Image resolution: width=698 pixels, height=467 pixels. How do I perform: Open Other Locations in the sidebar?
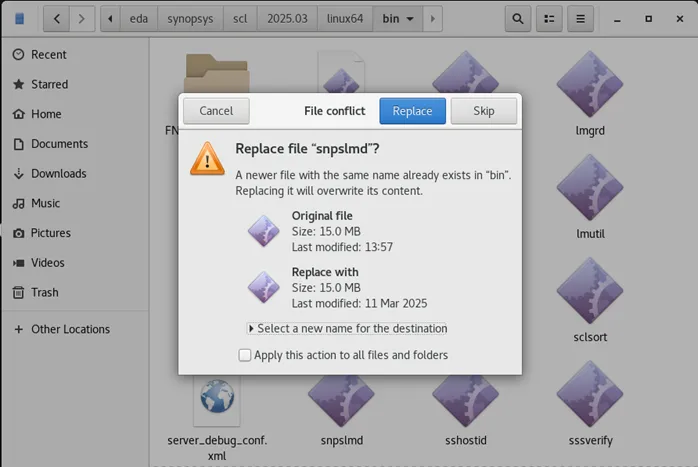[75, 329]
